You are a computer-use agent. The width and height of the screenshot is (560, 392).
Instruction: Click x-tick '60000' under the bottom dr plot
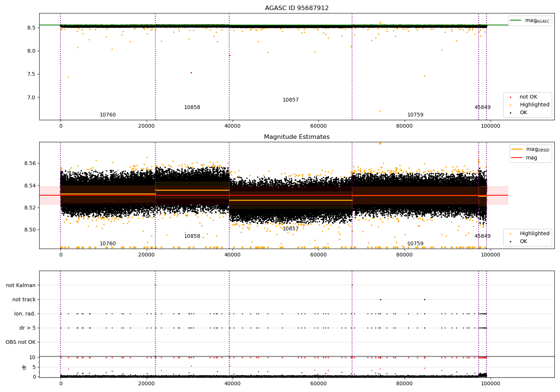click(318, 383)
